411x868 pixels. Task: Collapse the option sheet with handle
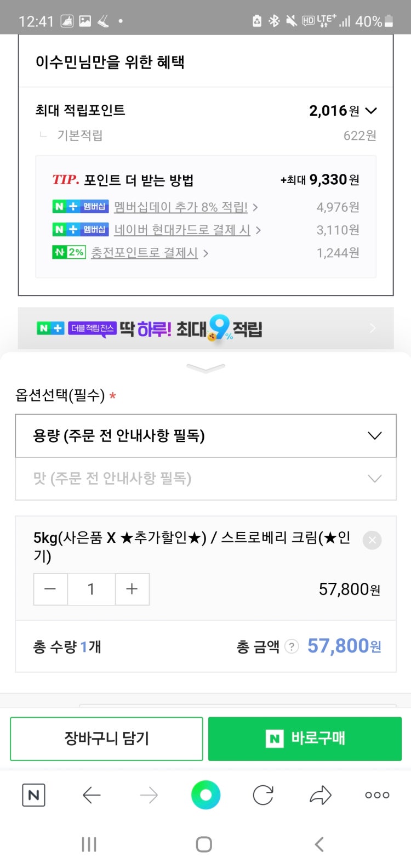206,368
